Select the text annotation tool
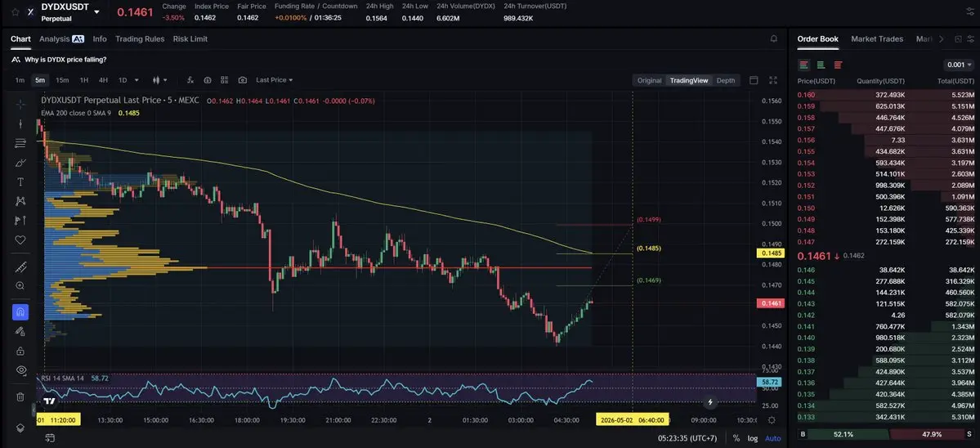Screen dimensions: 980x448 tap(20, 181)
